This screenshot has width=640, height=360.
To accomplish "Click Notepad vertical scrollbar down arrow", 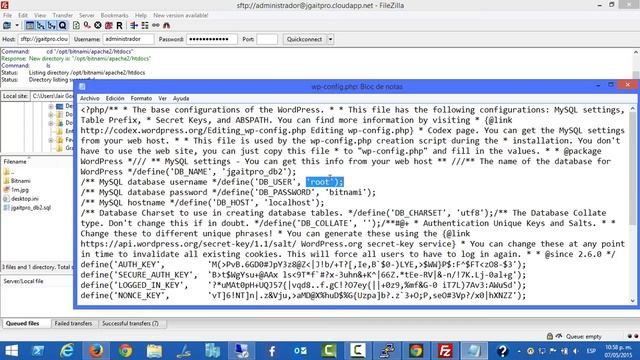I will [633, 301].
